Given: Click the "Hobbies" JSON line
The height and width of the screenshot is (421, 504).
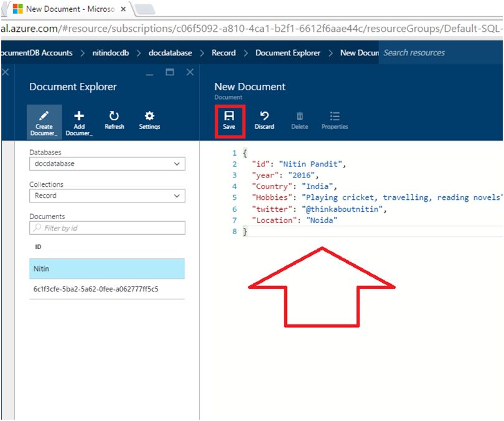Looking at the screenshot, I should (376, 197).
